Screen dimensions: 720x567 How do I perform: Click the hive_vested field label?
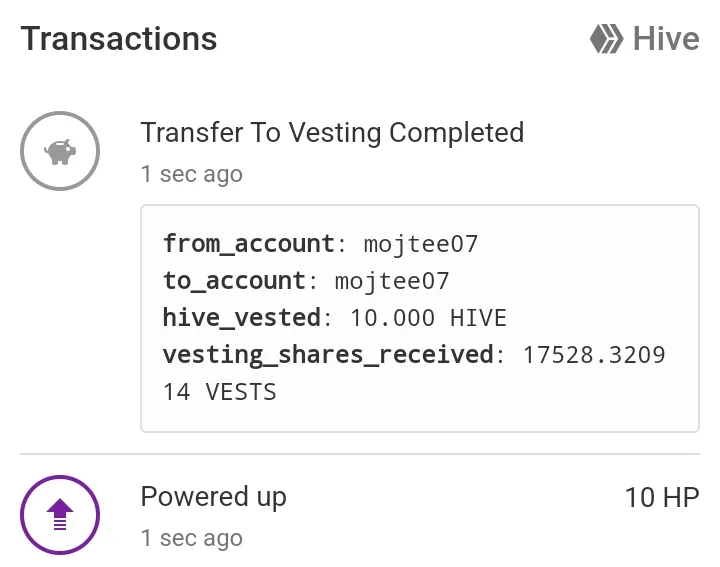point(242,318)
